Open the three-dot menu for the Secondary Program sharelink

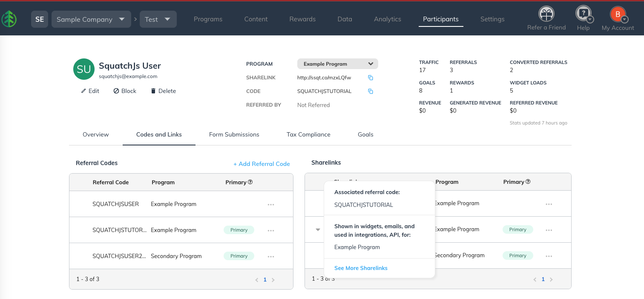click(549, 256)
